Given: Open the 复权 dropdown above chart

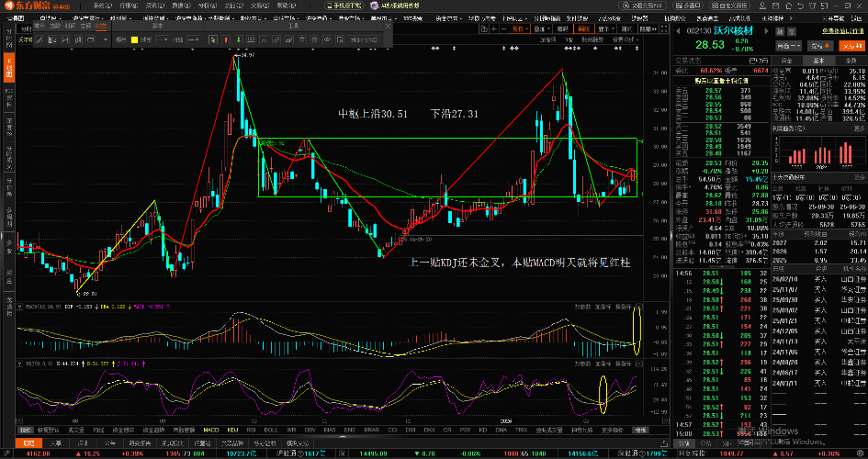Looking at the screenshot, I should pyautogui.click(x=521, y=28).
